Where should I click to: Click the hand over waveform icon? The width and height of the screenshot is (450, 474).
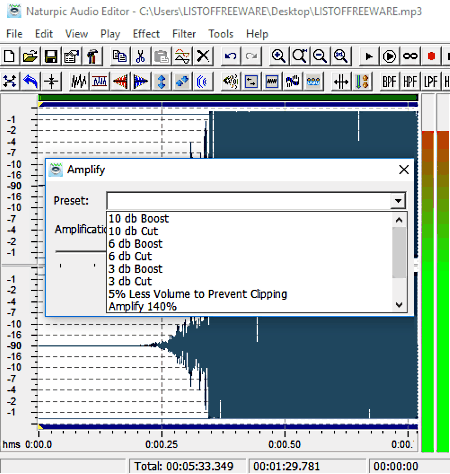coord(292,81)
